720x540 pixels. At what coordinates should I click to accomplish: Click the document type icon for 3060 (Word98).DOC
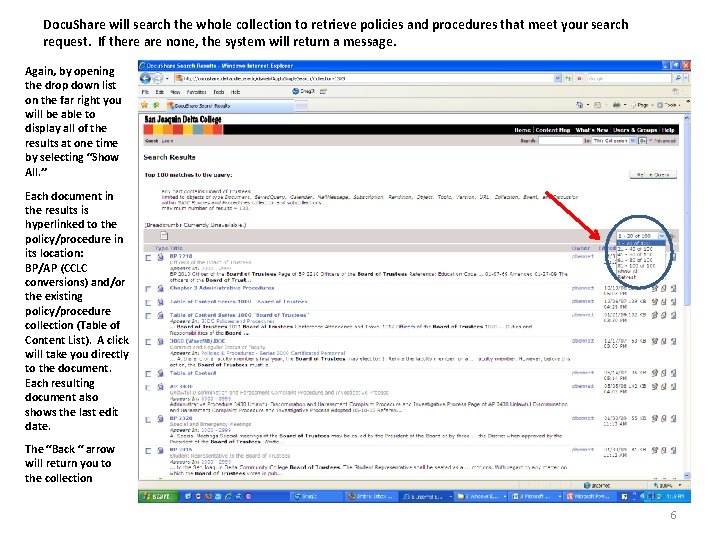click(160, 342)
